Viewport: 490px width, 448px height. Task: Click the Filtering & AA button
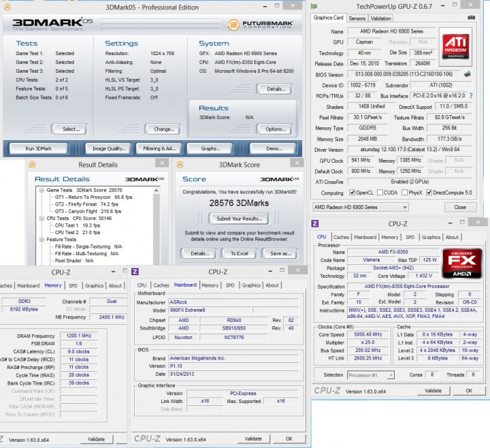tap(160, 148)
